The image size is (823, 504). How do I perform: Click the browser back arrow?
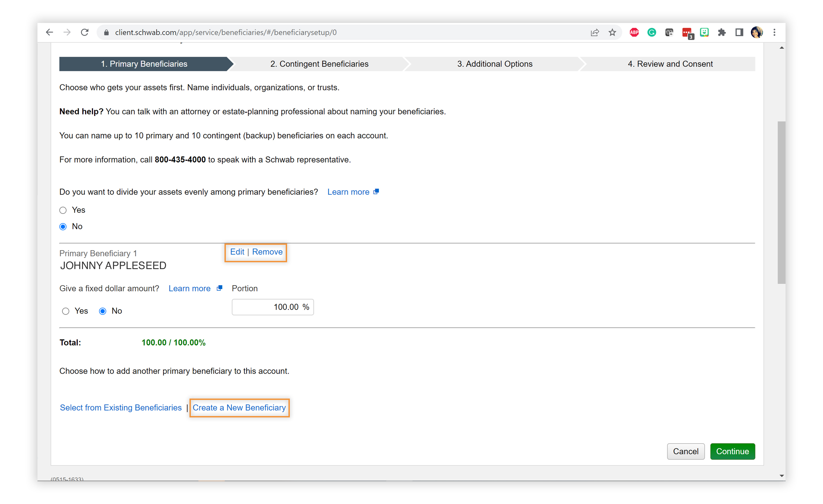(49, 33)
